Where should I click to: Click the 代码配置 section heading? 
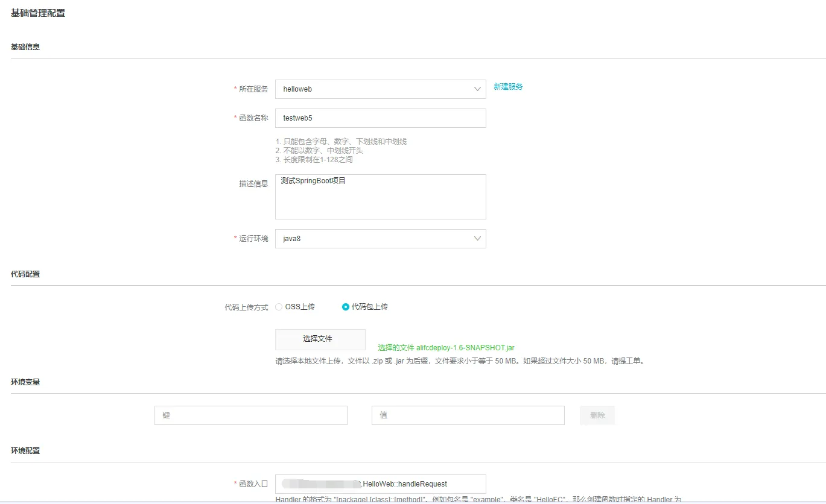pos(25,274)
